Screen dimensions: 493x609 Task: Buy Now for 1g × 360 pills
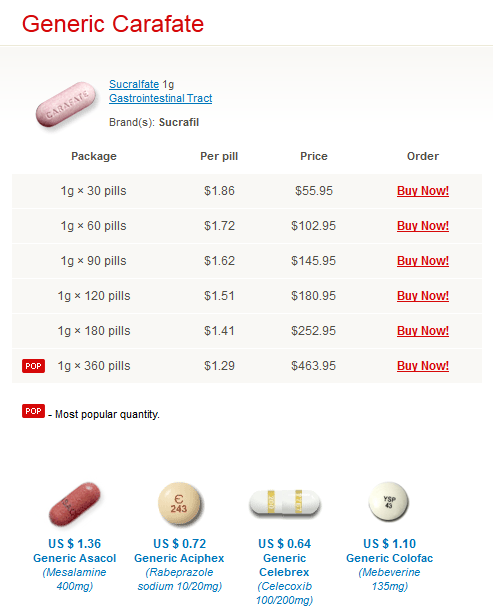[x=423, y=365]
